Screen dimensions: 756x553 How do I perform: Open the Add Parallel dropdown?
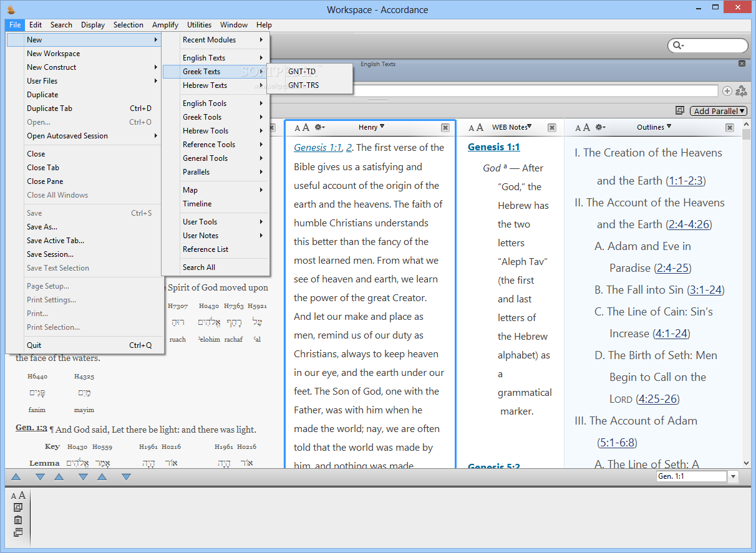pos(719,111)
